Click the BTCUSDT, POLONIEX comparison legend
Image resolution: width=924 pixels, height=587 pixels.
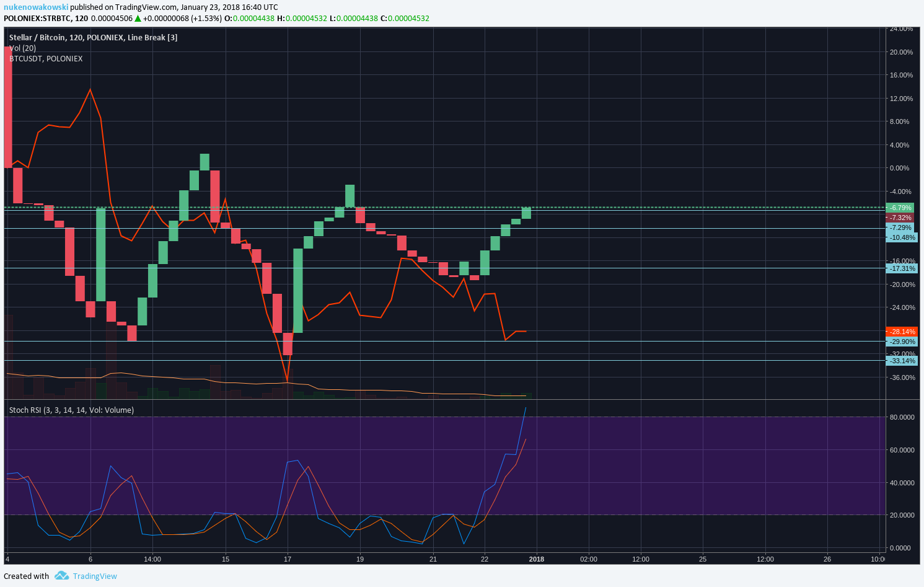tap(46, 58)
